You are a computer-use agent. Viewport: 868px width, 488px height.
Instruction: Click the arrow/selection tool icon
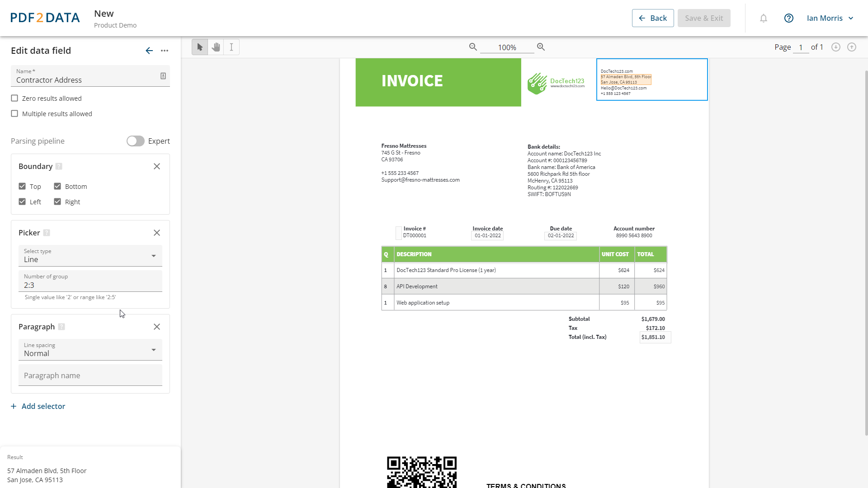pyautogui.click(x=200, y=47)
